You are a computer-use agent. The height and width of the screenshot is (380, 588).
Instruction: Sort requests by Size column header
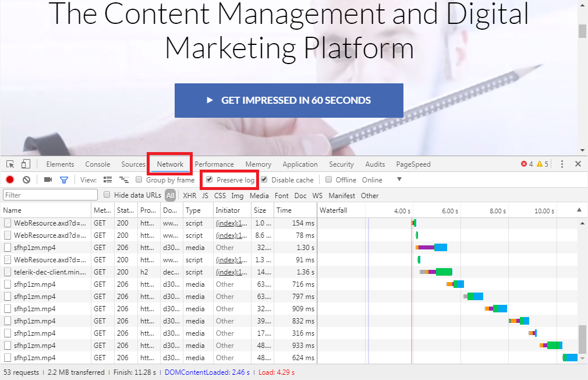point(262,210)
